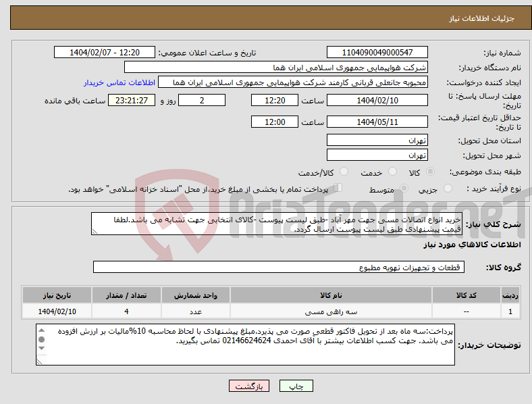Click scroll up arrow in buyer notes
This screenshot has height=404, width=532.
click(x=41, y=330)
